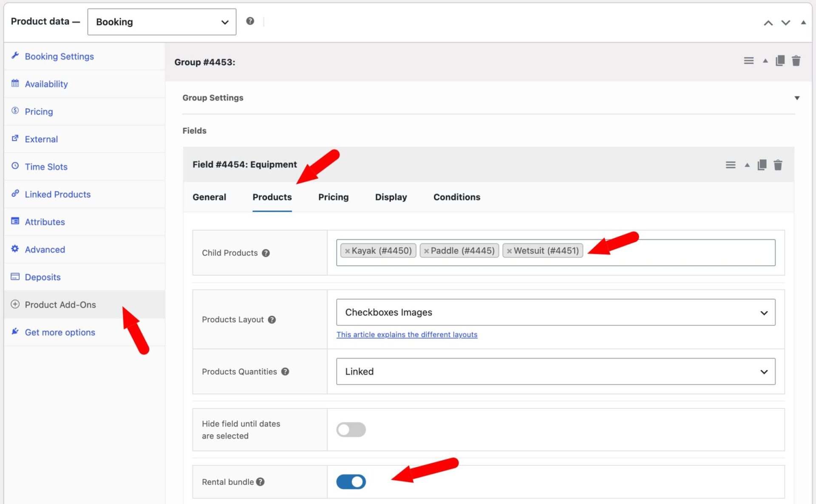Screen dimensions: 816x504
Task: Open the External sidebar section
Action: (41, 139)
